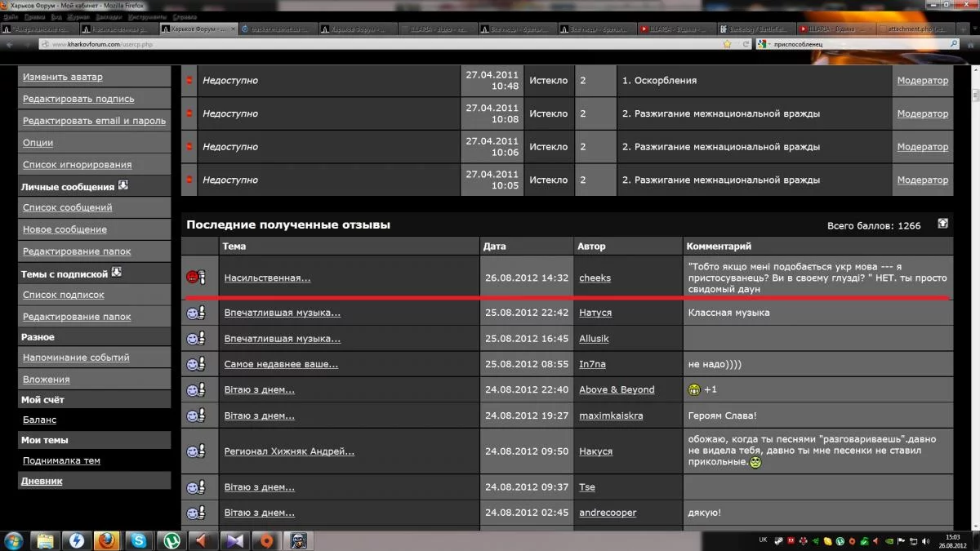
Task: Open Напоминание событий link
Action: pyautogui.click(x=76, y=358)
